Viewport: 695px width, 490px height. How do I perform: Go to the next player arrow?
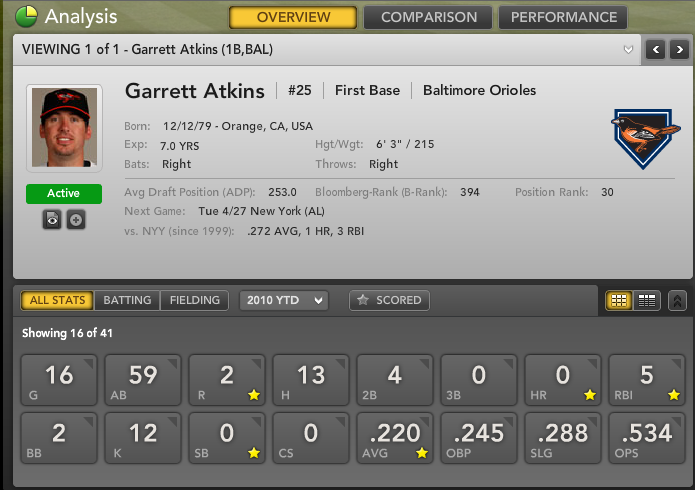[x=679, y=49]
